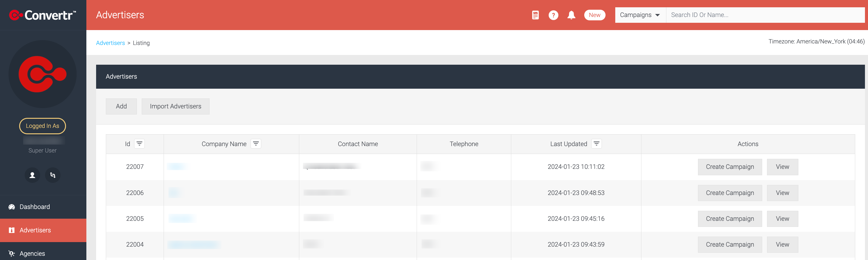868x260 pixels.
Task: Click the Add advertiser button
Action: point(121,107)
